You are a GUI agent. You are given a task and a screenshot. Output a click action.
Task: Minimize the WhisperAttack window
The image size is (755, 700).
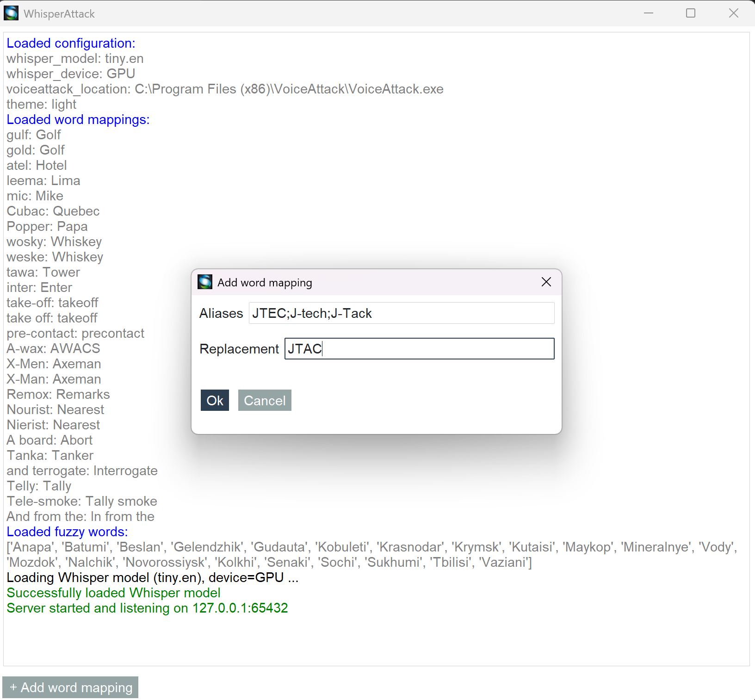click(649, 13)
